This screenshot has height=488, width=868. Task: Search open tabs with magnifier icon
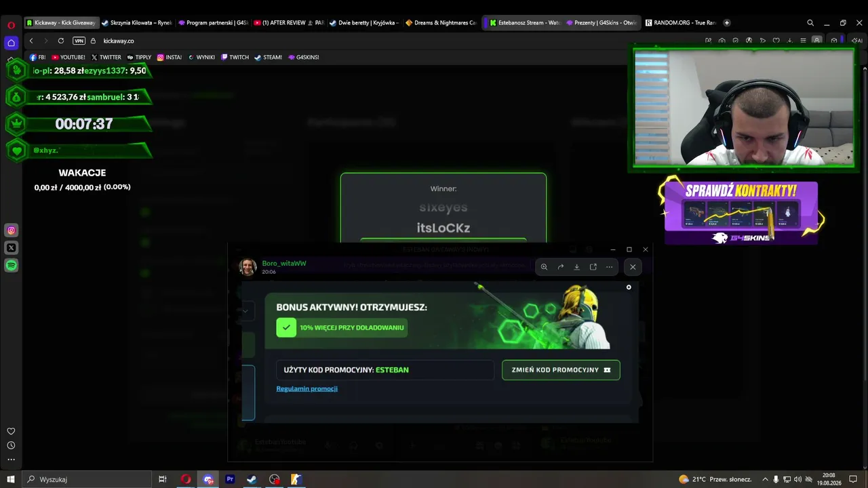tap(810, 22)
